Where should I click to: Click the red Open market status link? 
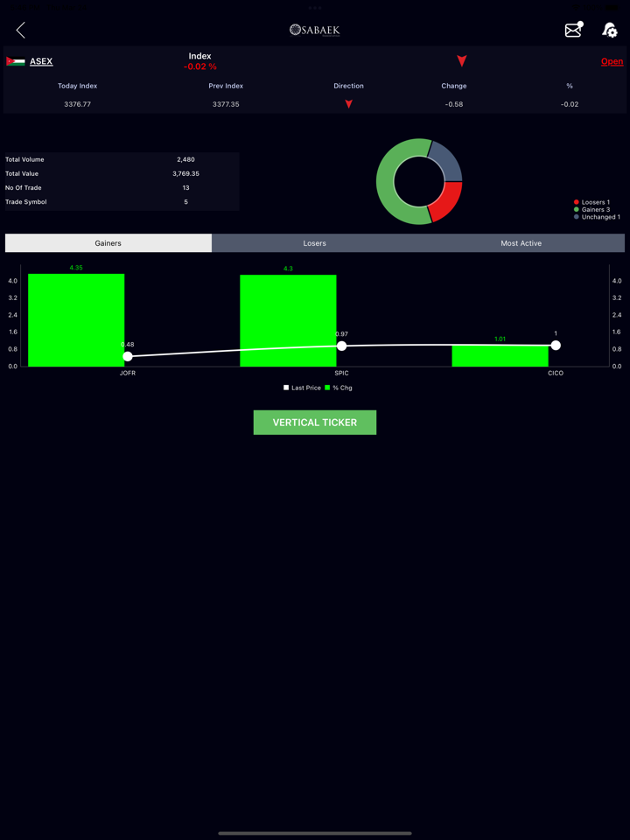tap(612, 61)
